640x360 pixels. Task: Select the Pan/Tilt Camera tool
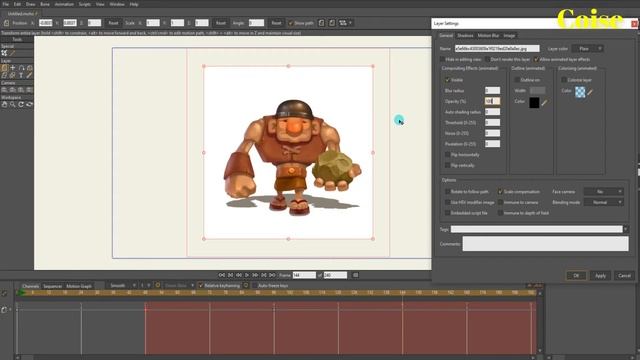point(29,90)
